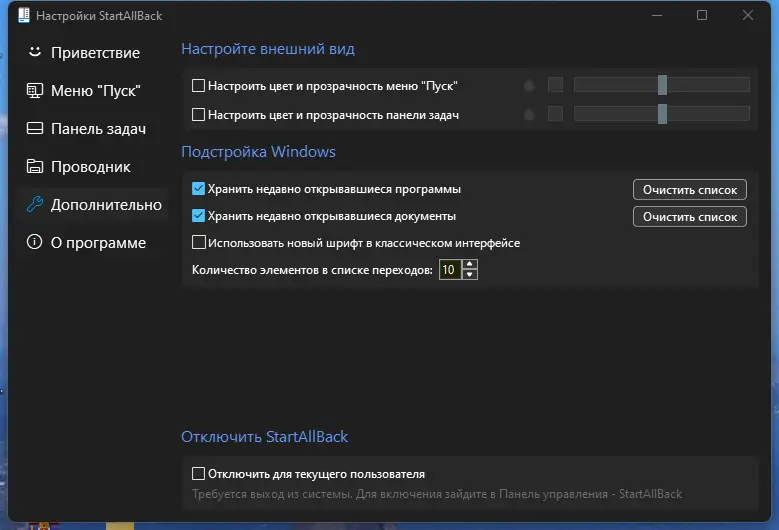
Task: Click the info icon beside О программе
Action: coord(34,242)
